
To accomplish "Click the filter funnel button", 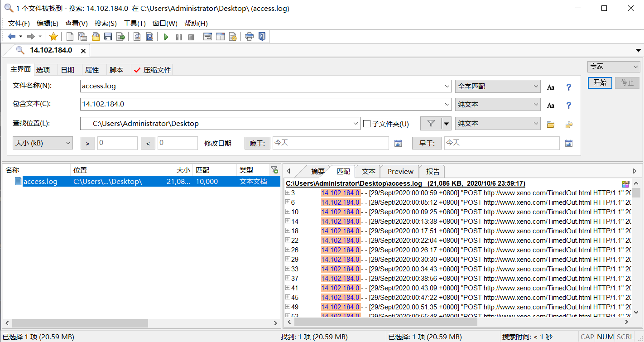I will click(x=431, y=123).
